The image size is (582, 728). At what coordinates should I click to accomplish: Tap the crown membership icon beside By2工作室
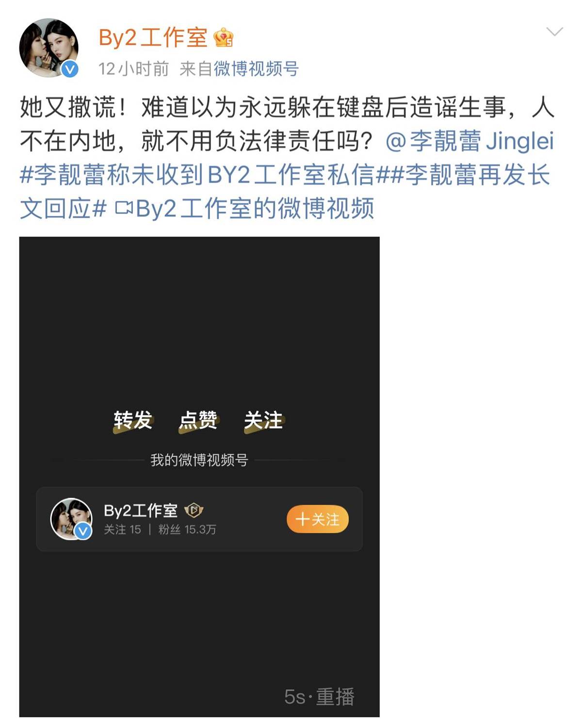coord(224,38)
